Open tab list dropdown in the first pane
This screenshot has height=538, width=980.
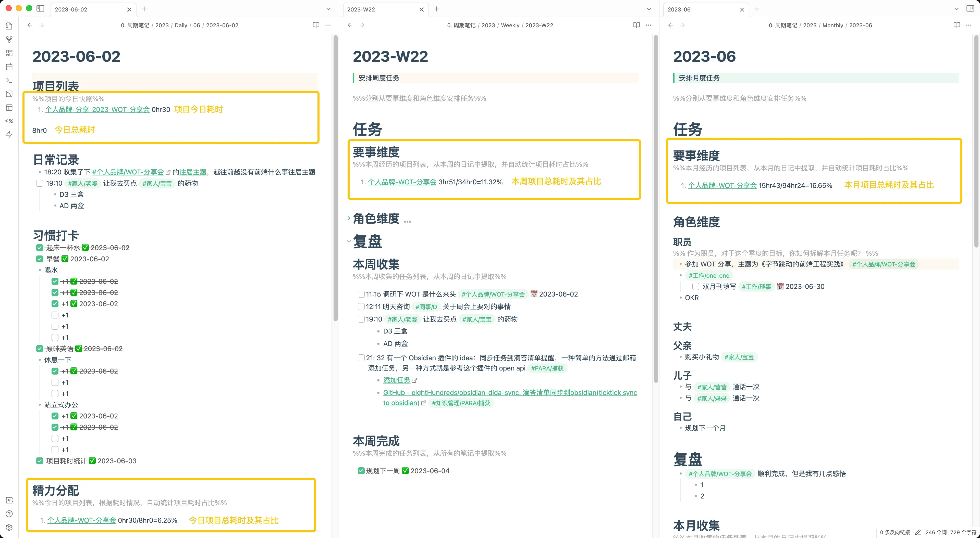pyautogui.click(x=328, y=9)
